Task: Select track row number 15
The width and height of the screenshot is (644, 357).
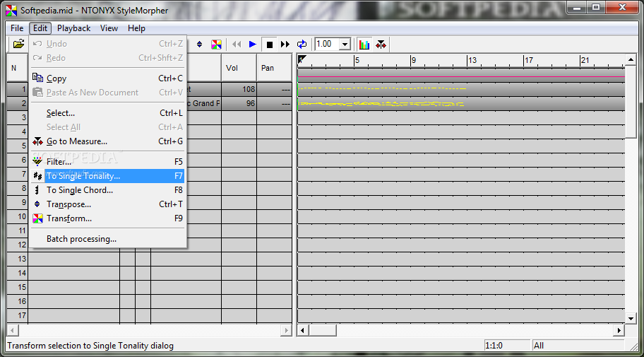Action: (18, 287)
